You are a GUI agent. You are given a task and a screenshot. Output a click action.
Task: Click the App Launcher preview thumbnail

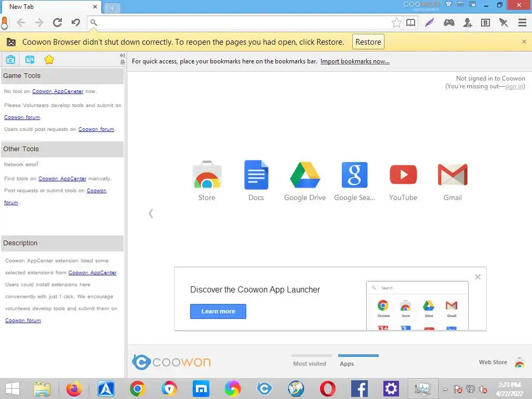(417, 305)
